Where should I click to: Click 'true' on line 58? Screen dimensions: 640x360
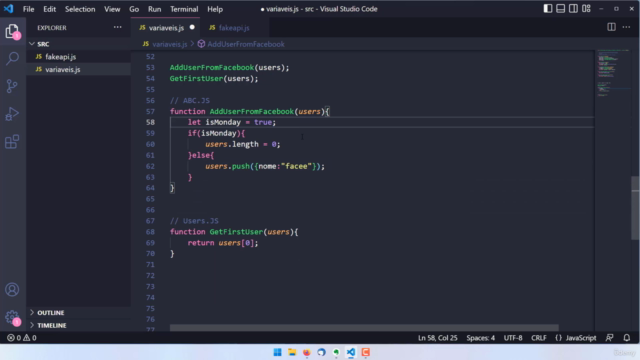click(x=263, y=122)
